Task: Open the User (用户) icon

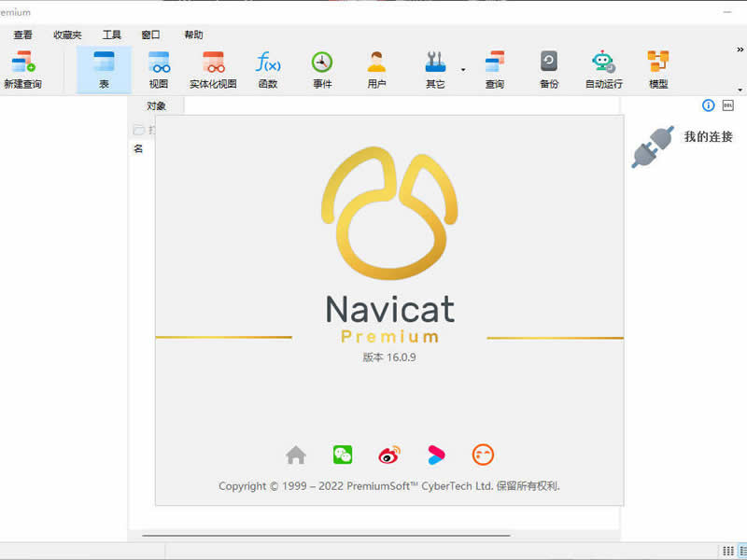Action: [376, 70]
